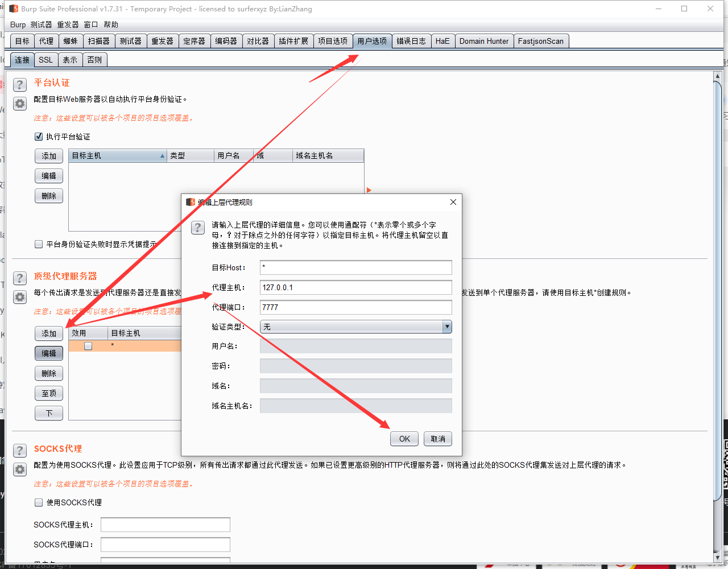
Task: Switch to the 扫描器 tab
Action: (x=98, y=41)
